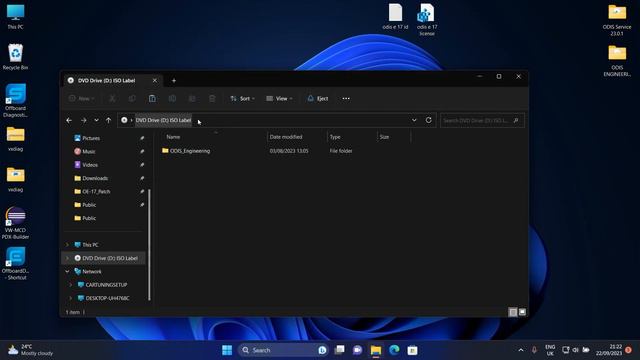The width and height of the screenshot is (640, 360).
Task: Go forward with the forward arrow
Action: (x=83, y=120)
